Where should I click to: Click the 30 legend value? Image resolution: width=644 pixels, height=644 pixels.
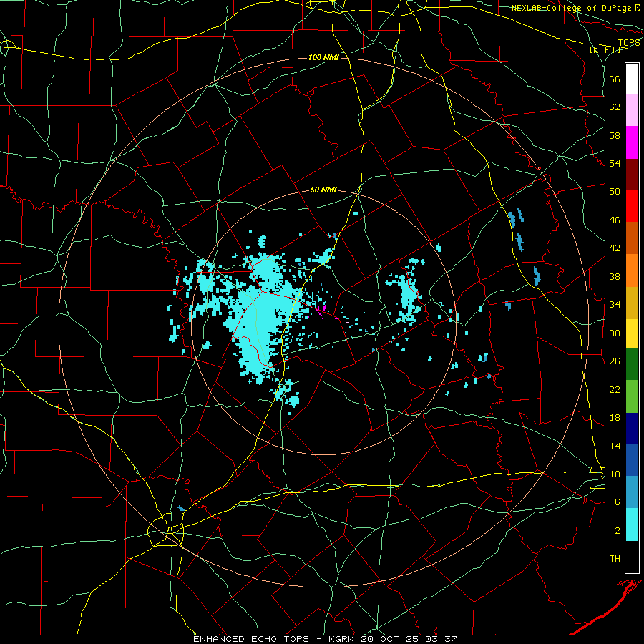[x=615, y=333]
